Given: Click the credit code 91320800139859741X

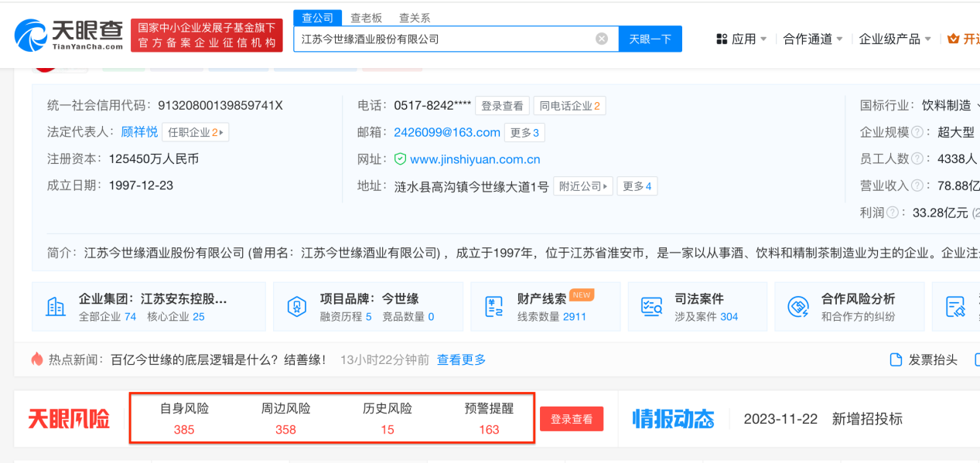Looking at the screenshot, I should click(220, 105).
